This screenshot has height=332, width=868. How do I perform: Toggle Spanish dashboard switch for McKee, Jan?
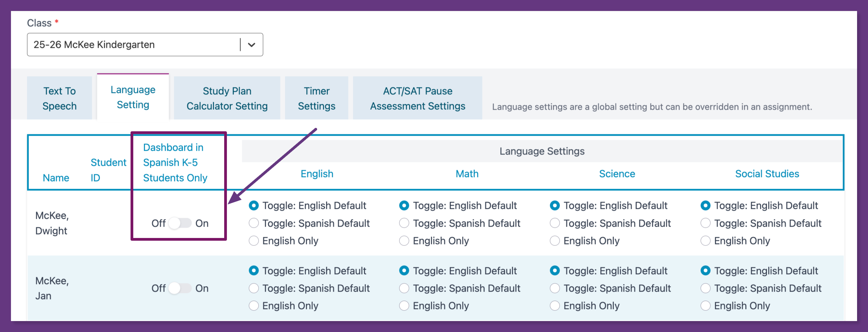pos(180,288)
